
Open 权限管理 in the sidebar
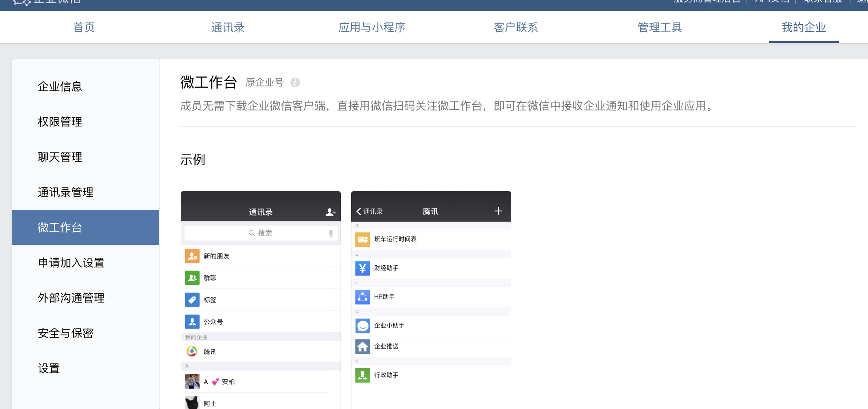pyautogui.click(x=86, y=122)
